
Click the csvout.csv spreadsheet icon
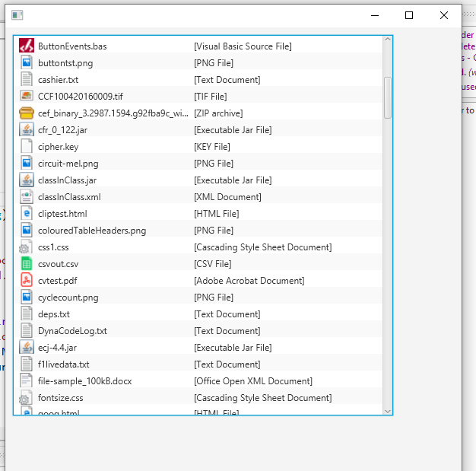point(26,264)
